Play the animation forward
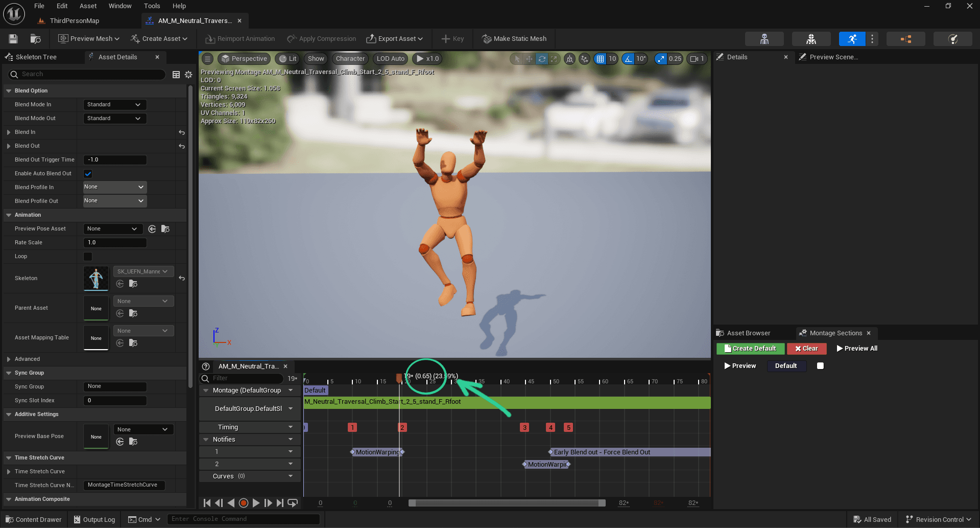Image resolution: width=980 pixels, height=528 pixels. (256, 503)
